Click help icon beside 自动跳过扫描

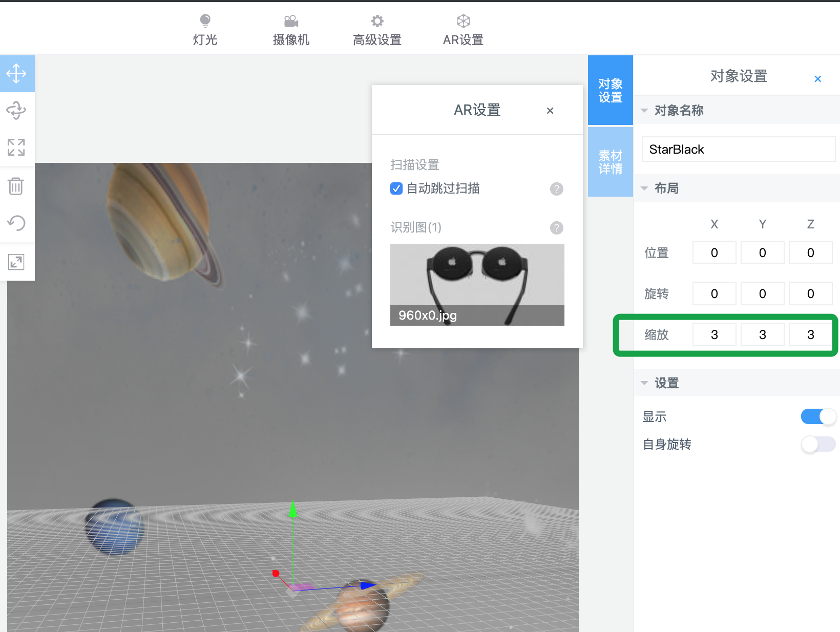pyautogui.click(x=556, y=189)
